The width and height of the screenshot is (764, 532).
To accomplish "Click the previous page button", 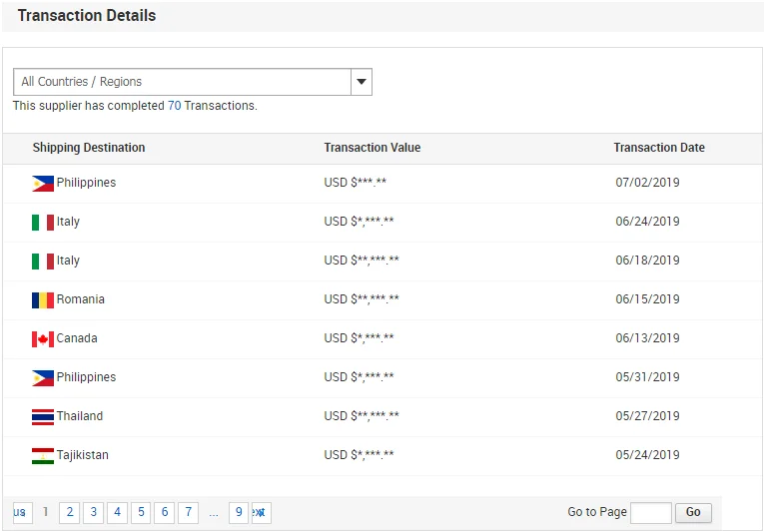I will coord(21,512).
